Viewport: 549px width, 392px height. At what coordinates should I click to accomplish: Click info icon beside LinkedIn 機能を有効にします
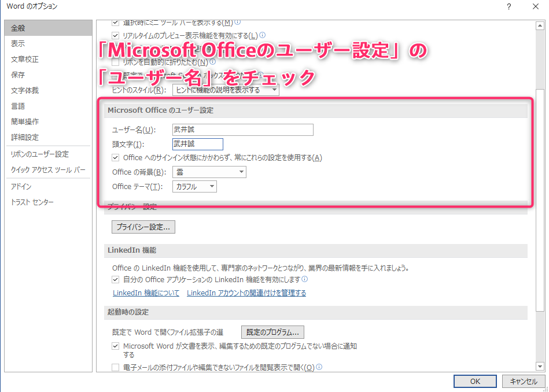tap(305, 279)
